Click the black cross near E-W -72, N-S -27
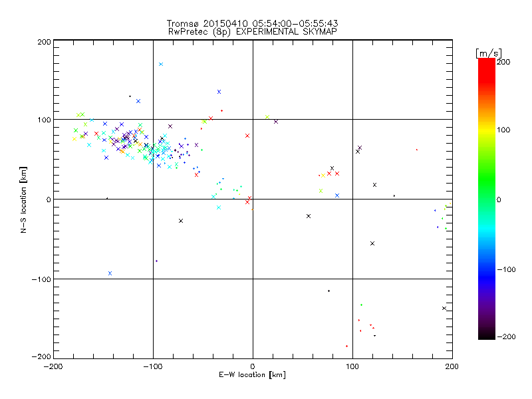The width and height of the screenshot is (532, 399). (x=181, y=221)
